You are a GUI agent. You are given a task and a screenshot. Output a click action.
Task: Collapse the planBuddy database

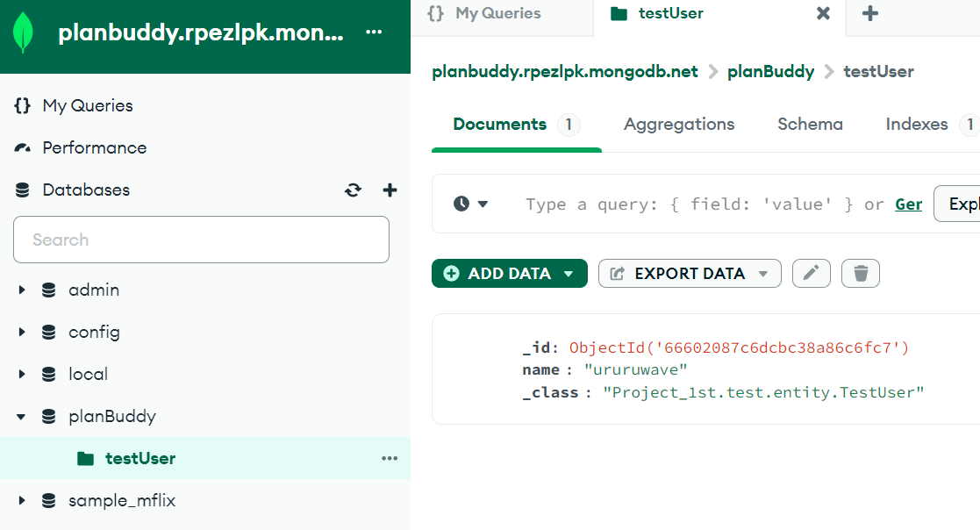21,416
